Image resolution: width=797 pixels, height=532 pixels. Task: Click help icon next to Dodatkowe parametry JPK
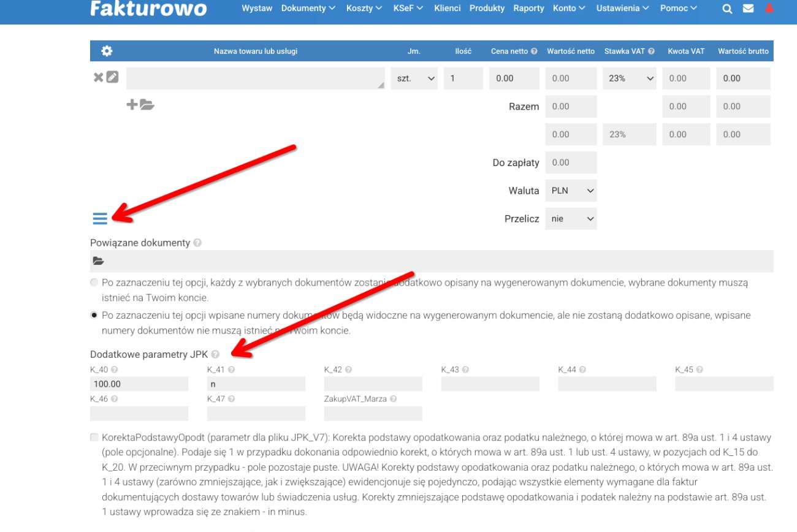click(215, 354)
